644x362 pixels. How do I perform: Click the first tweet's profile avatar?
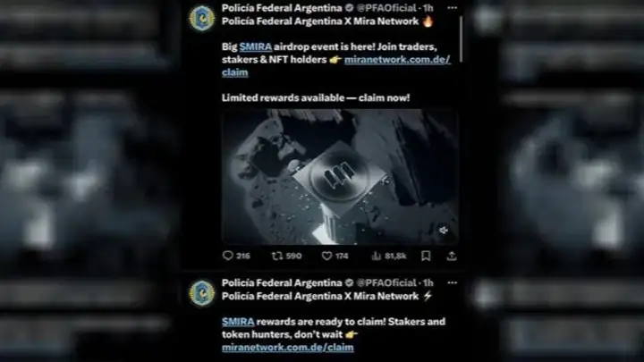[x=201, y=18]
